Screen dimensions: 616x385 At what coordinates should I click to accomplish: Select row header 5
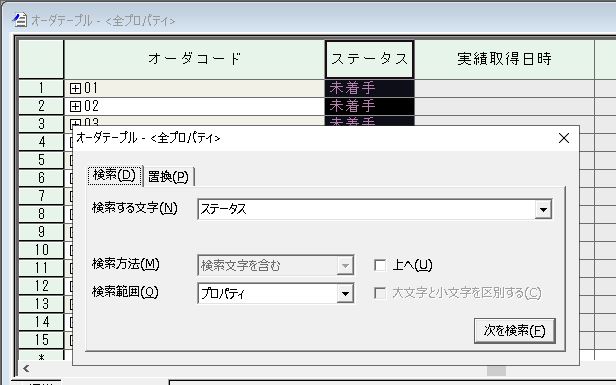click(41, 160)
